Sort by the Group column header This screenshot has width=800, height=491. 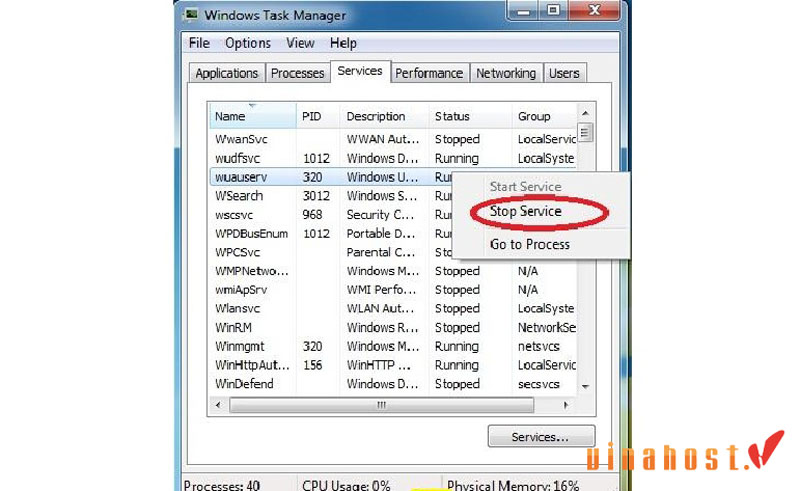tap(544, 116)
